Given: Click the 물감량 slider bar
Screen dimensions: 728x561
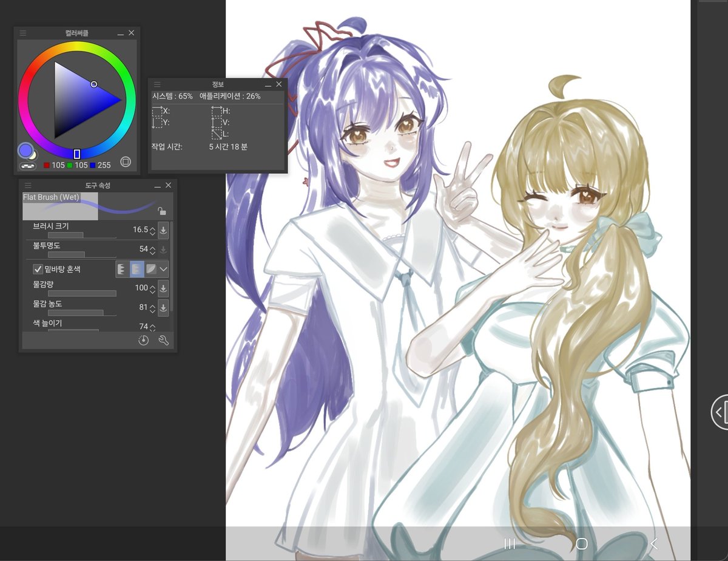Looking at the screenshot, I should [x=82, y=293].
